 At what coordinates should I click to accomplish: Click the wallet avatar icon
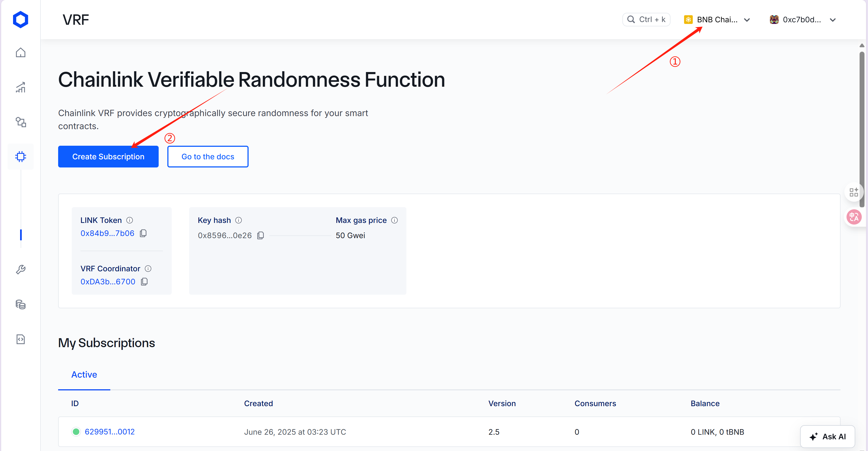(774, 20)
